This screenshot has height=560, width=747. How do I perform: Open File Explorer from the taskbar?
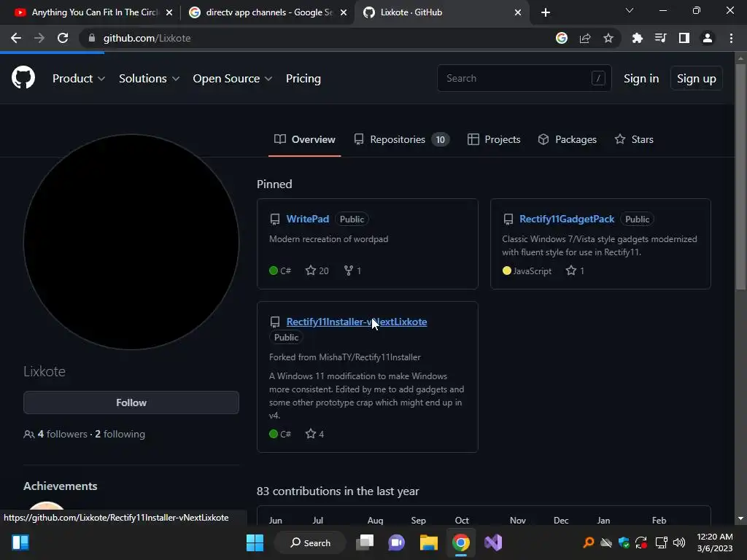[x=429, y=542]
